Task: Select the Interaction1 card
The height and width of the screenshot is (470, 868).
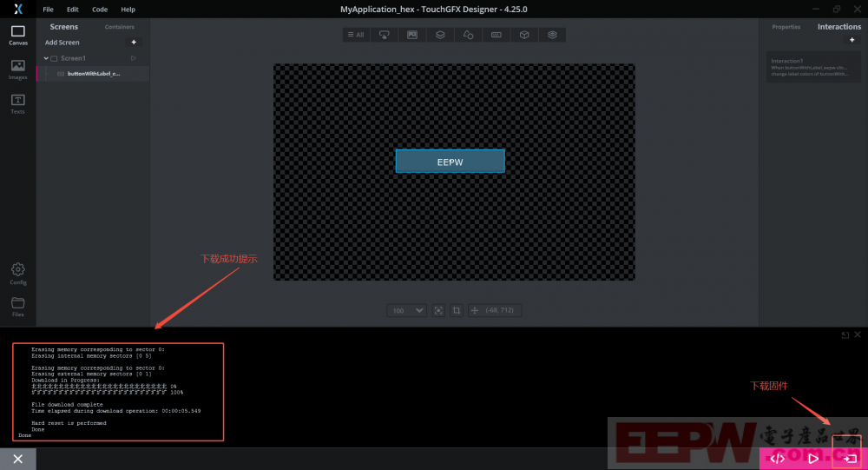Action: tap(813, 67)
